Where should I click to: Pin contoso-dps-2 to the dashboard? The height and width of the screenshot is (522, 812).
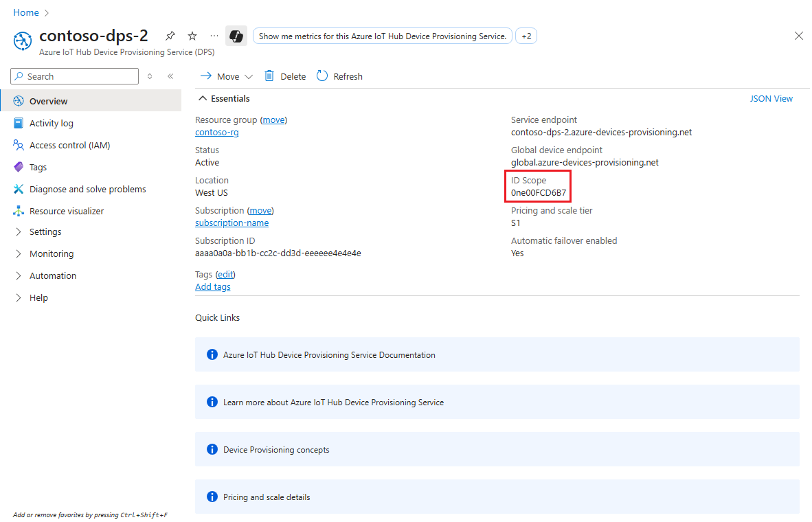(x=170, y=35)
